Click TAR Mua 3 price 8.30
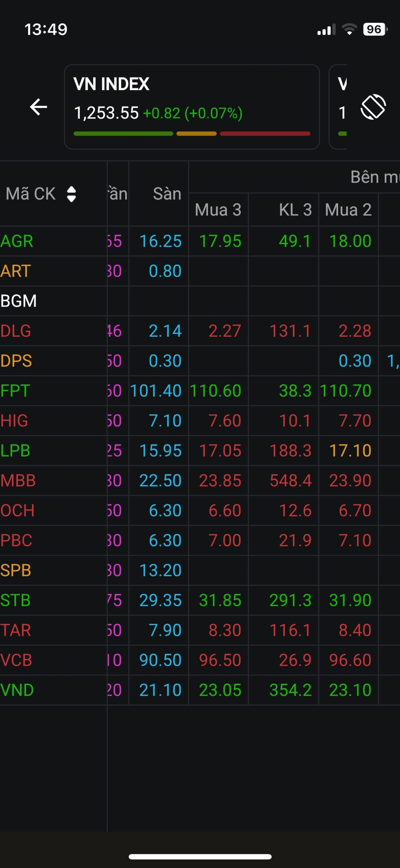This screenshot has width=400, height=868. click(x=225, y=630)
